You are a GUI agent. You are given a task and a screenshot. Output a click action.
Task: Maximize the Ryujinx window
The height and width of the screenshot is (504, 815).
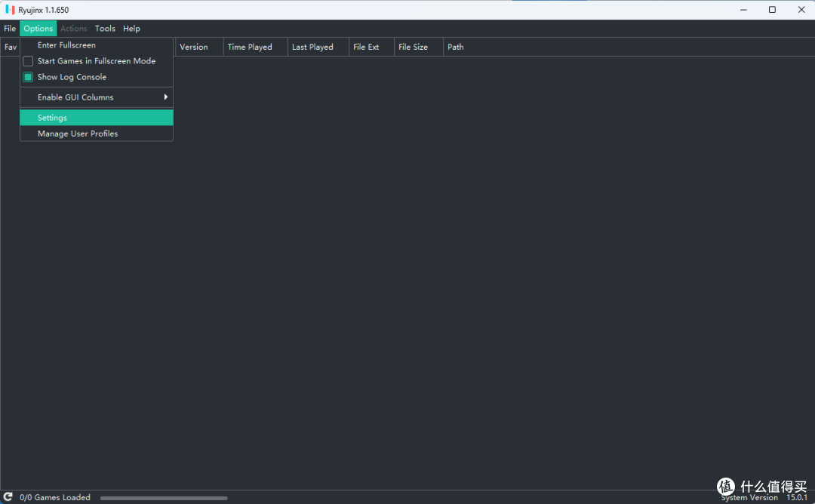pos(772,10)
